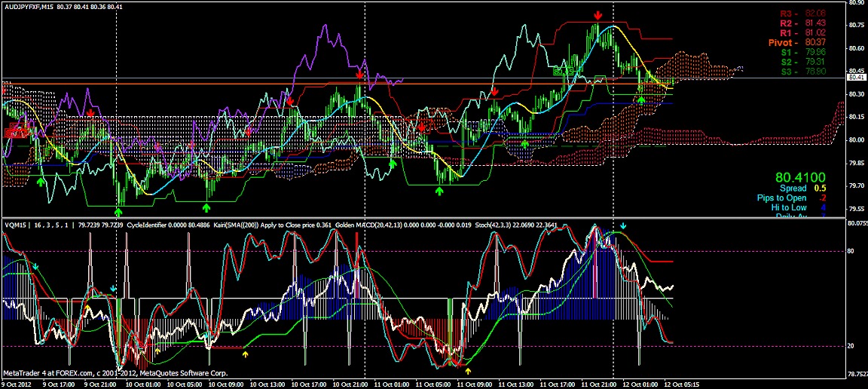Click the cyan down arrow at top right of oscillator
Screen dimensions: 868x389
(623, 226)
